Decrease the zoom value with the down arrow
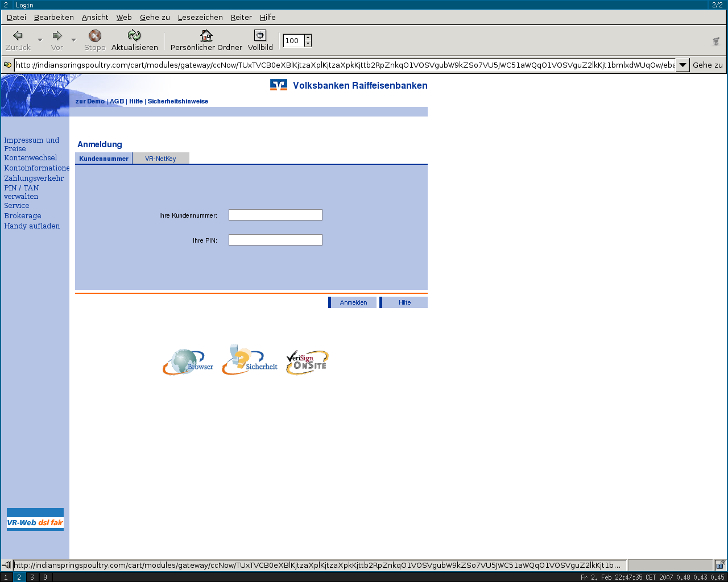The image size is (728, 582). click(x=308, y=44)
